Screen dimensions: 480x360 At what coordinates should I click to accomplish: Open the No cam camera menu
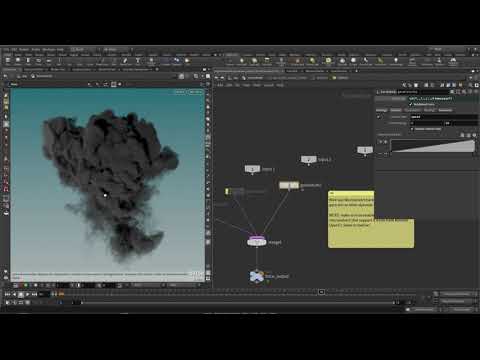(195, 92)
